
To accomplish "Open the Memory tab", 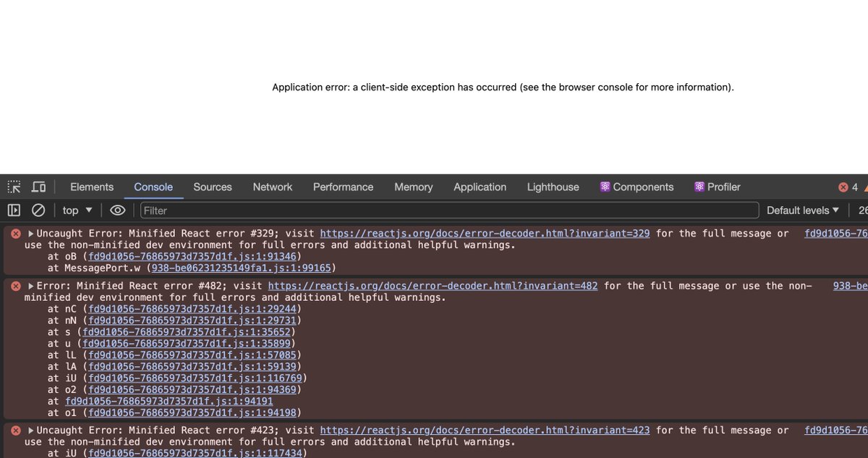I will coord(414,187).
